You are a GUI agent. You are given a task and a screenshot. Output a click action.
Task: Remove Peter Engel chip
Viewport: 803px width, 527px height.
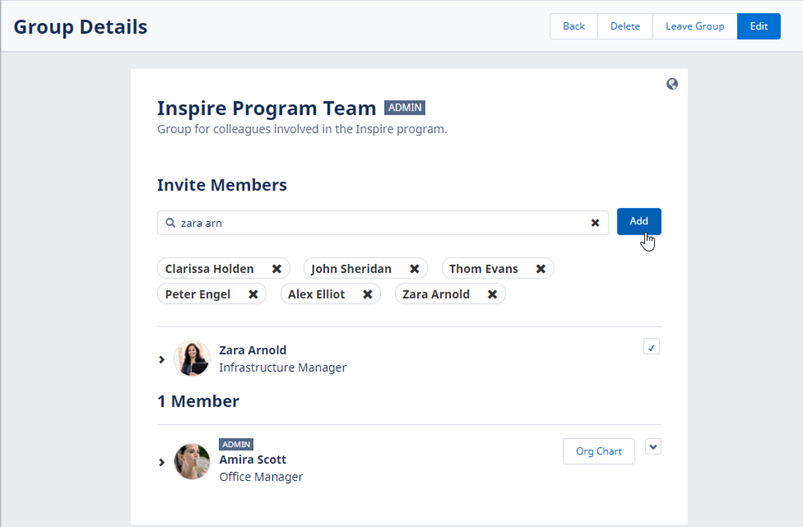click(253, 295)
